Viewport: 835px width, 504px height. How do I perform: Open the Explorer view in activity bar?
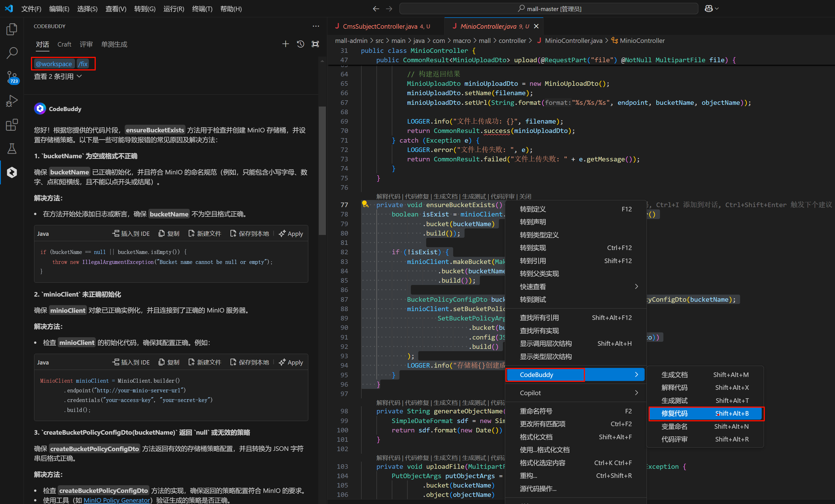(12, 29)
